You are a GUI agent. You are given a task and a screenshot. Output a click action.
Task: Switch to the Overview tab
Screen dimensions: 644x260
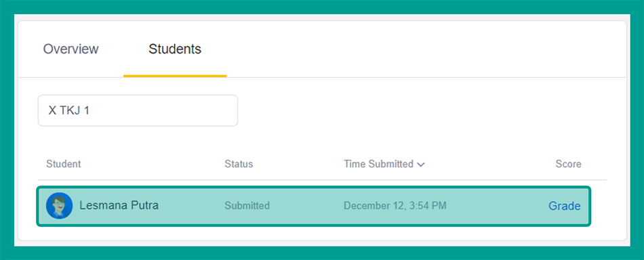71,49
